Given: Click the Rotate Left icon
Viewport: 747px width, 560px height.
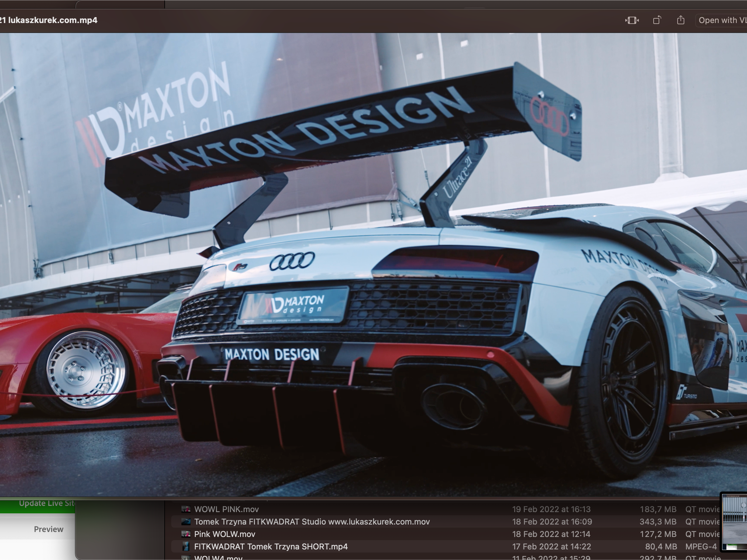Looking at the screenshot, I should click(x=657, y=20).
